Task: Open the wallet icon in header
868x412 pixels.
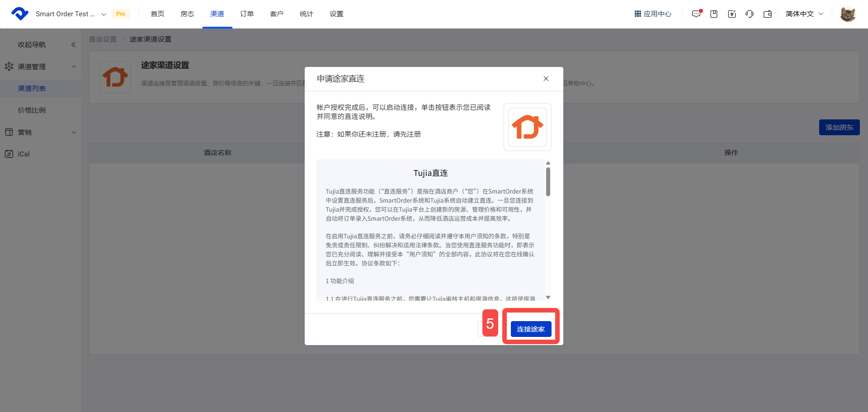Action: 768,14
